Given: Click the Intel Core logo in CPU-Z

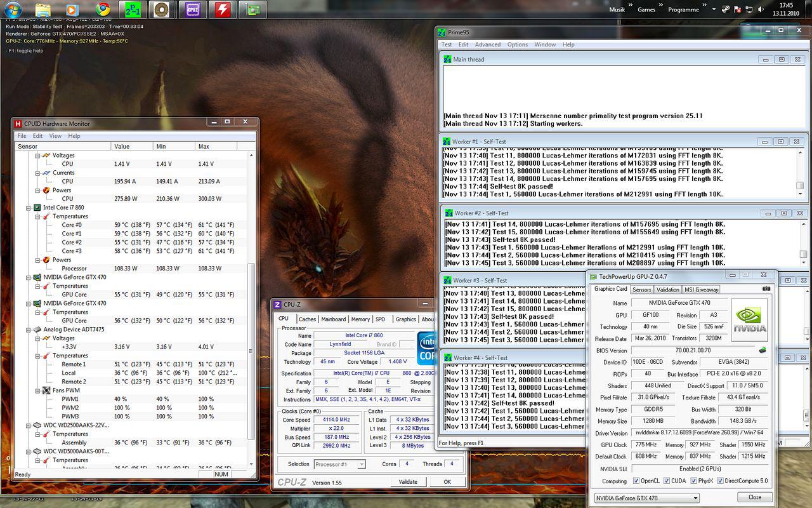Looking at the screenshot, I should click(426, 348).
